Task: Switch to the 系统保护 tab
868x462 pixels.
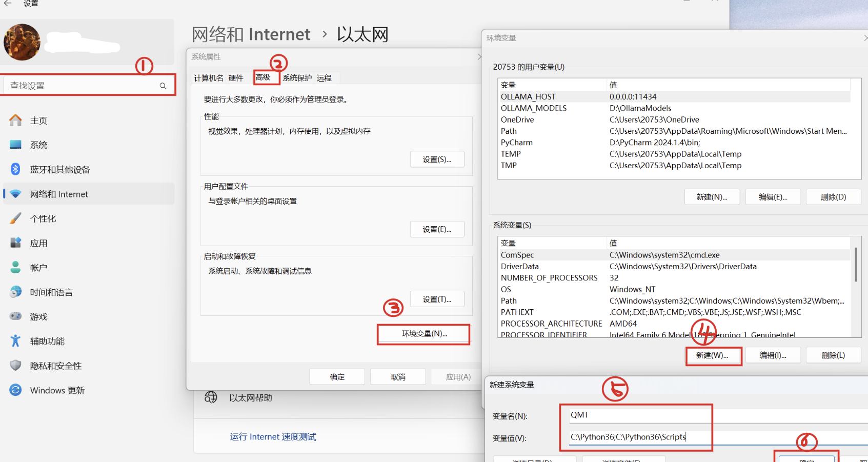Action: click(x=296, y=77)
